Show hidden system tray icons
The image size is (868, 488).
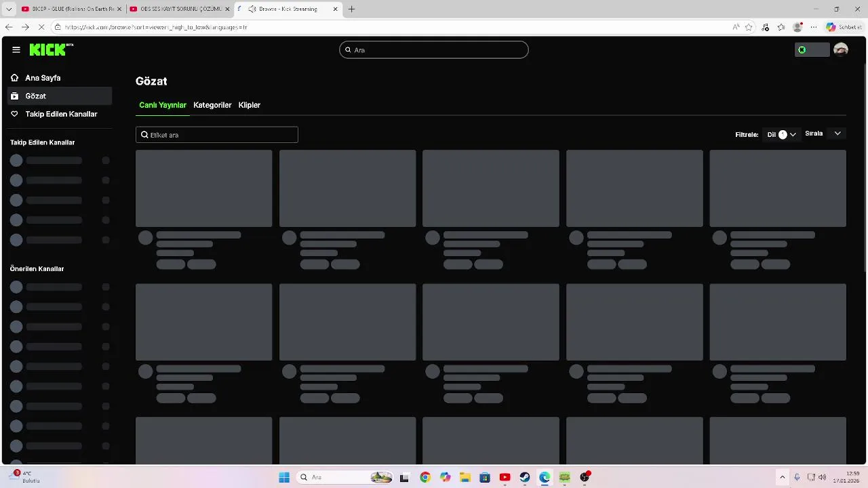(x=782, y=477)
